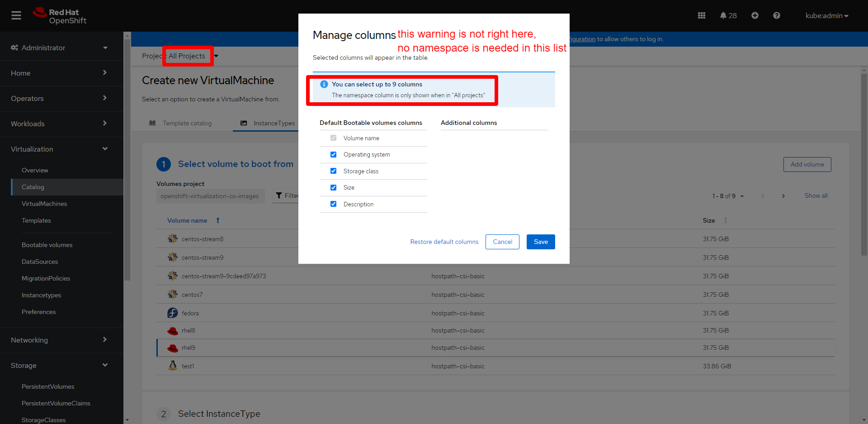Sort by the Volume name column header
This screenshot has width=868, height=424.
point(187,220)
